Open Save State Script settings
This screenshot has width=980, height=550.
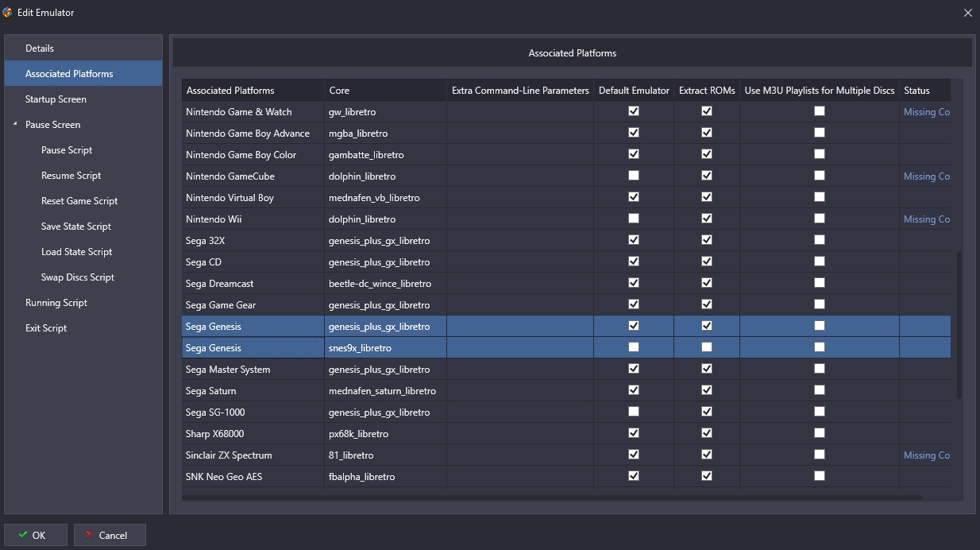point(76,227)
